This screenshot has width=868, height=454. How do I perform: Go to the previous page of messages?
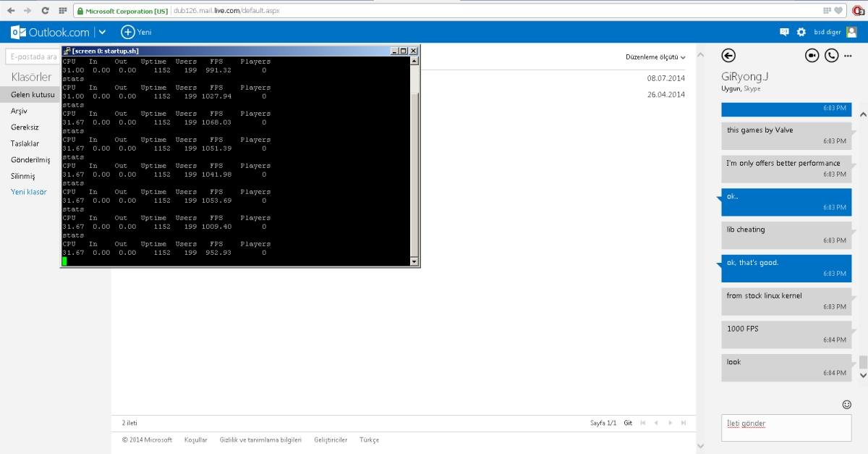pos(657,423)
